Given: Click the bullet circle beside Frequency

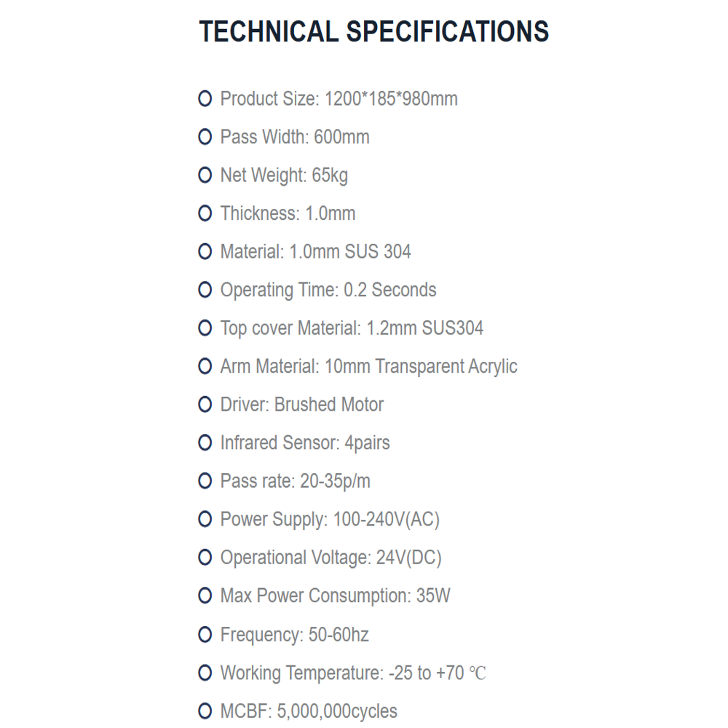Looking at the screenshot, I should coord(205,634).
